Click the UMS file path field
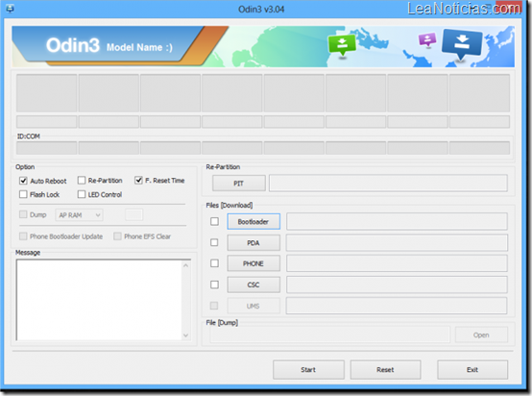Viewport: 532px width, 396px height. tap(397, 306)
